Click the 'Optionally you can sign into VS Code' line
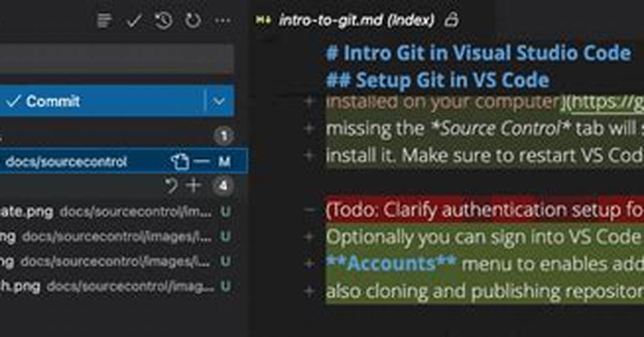This screenshot has height=337, width=644. (x=484, y=237)
